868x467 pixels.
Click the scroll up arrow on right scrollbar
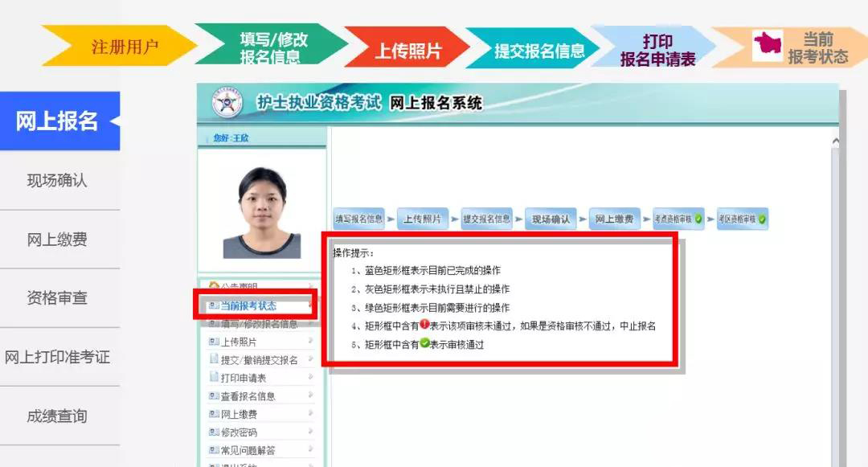click(835, 141)
